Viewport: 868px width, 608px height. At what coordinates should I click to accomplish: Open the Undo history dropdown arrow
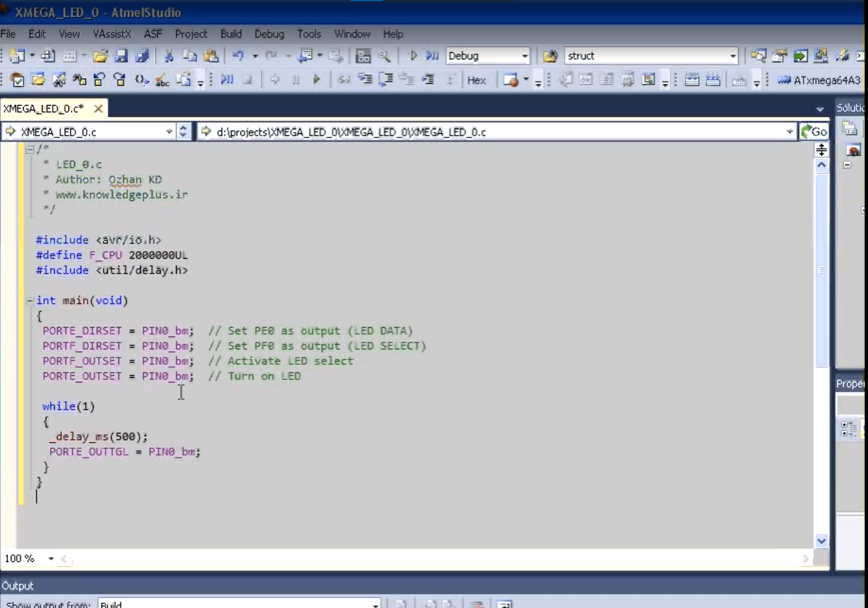255,56
